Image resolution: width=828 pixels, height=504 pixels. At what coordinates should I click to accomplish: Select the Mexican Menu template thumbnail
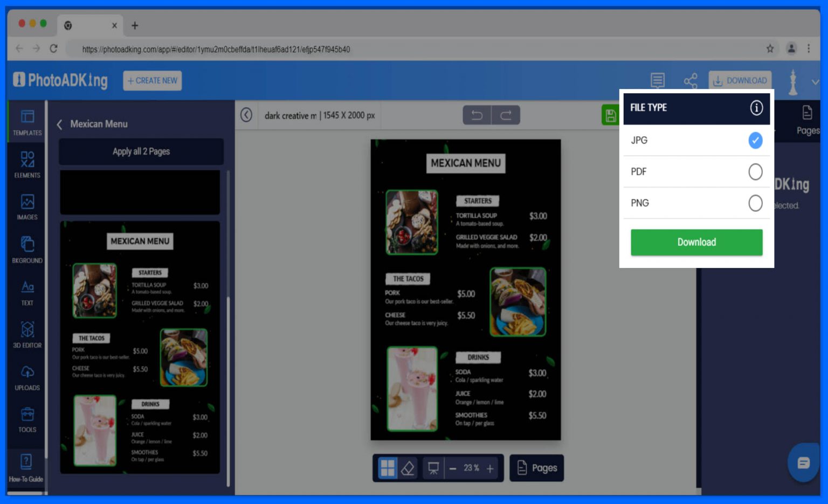point(140,347)
